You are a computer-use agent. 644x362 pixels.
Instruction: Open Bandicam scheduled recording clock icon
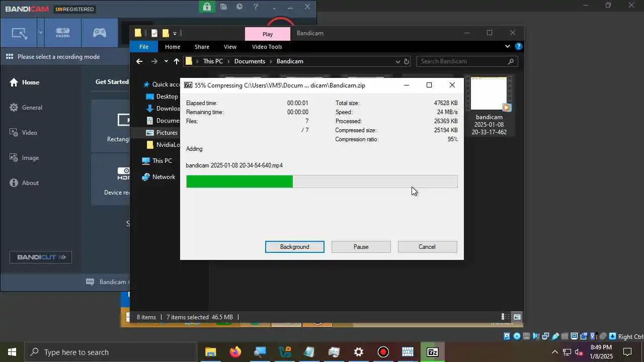239,7
